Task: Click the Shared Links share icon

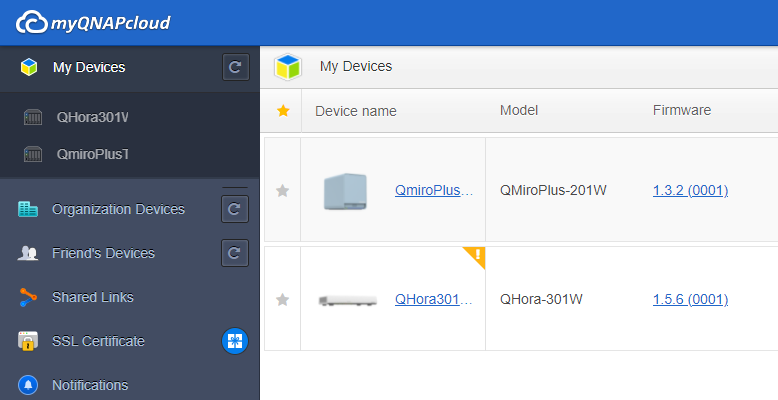Action: pyautogui.click(x=28, y=297)
